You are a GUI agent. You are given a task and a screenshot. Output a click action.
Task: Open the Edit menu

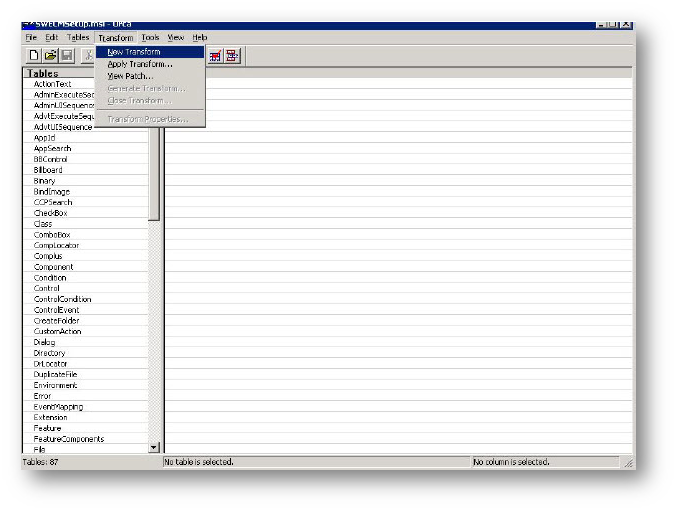point(51,37)
